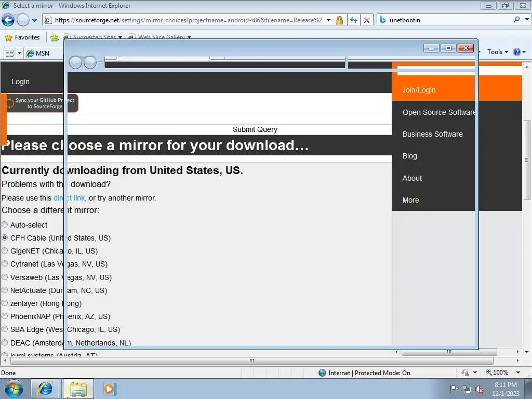Open the recent pages dropdown arrow

34,20
